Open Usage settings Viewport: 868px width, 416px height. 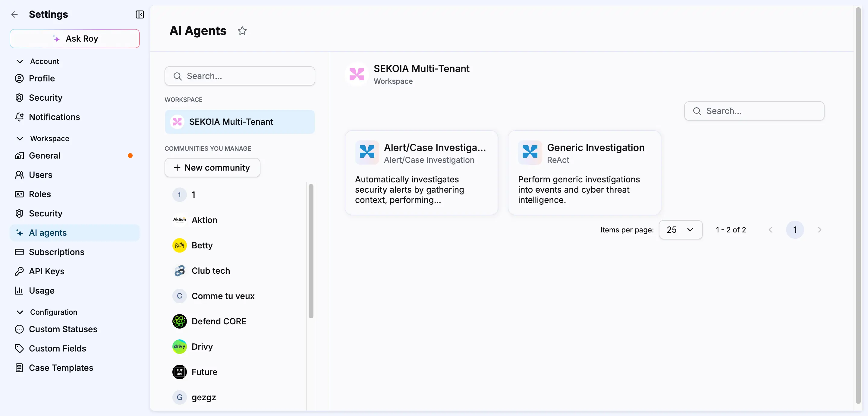pyautogui.click(x=75, y=290)
